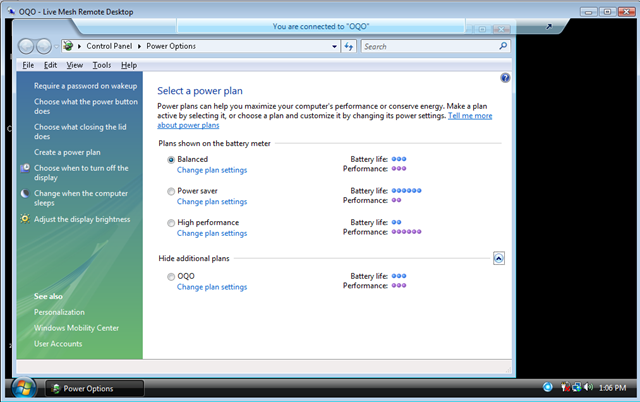This screenshot has width=640, height=402.
Task: Open Require a password on wakeup
Action: pos(86,86)
